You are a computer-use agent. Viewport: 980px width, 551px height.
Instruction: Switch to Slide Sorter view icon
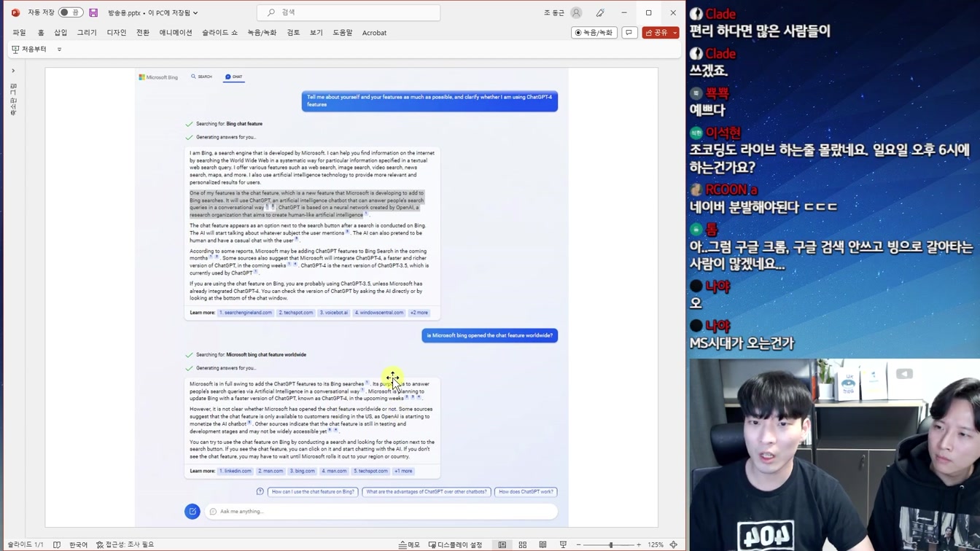coord(522,544)
